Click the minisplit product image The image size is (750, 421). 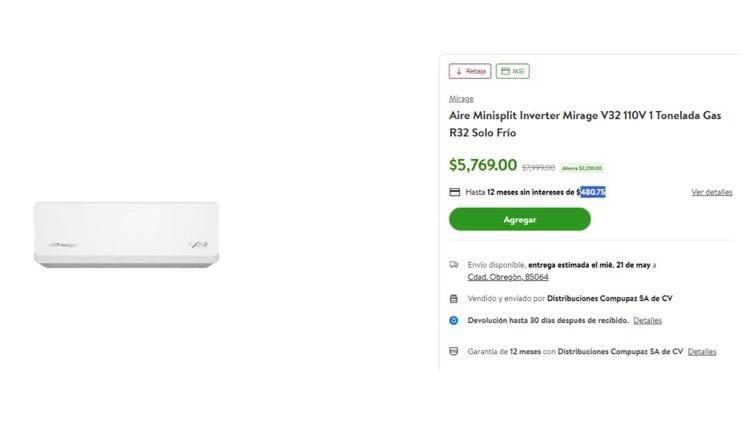click(126, 234)
